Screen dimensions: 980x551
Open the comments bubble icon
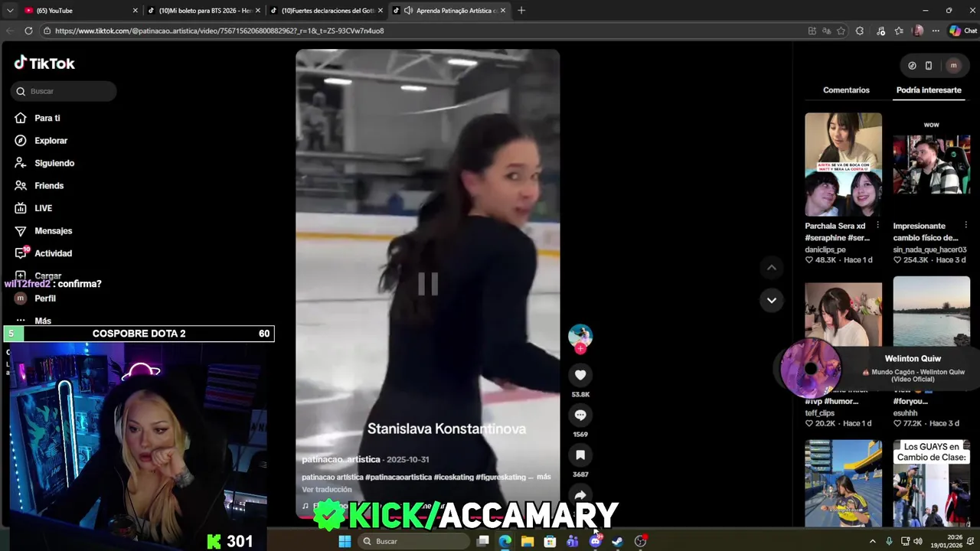click(580, 415)
